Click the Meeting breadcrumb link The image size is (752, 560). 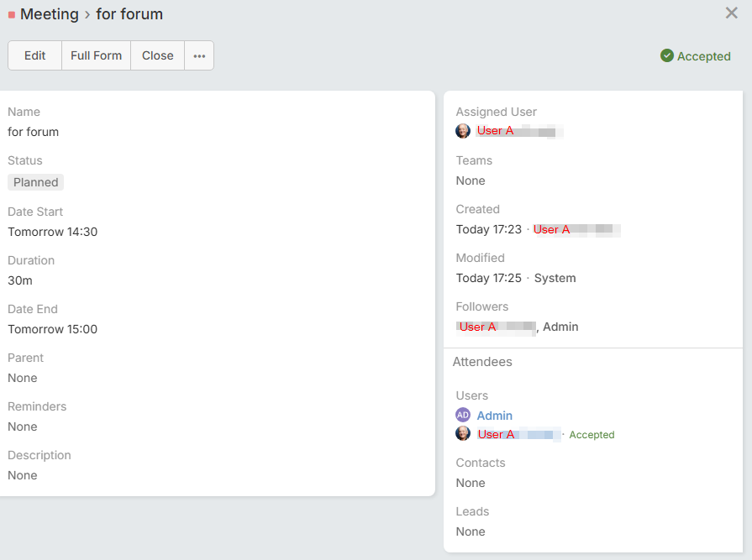49,14
